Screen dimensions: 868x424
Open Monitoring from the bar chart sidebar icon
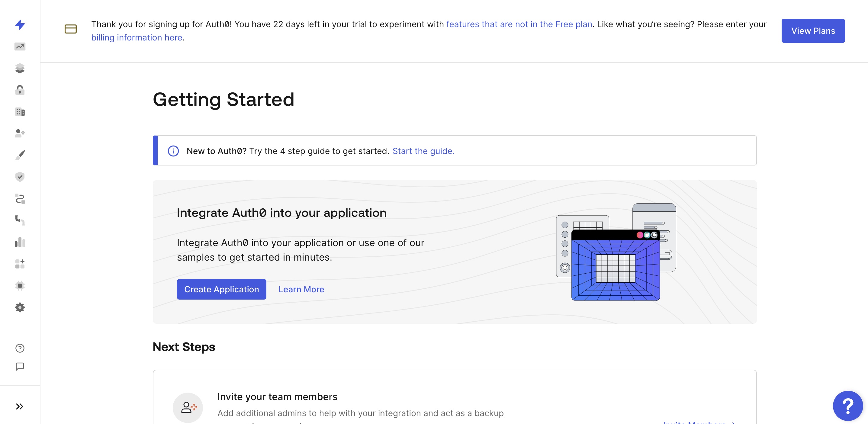[x=20, y=242]
